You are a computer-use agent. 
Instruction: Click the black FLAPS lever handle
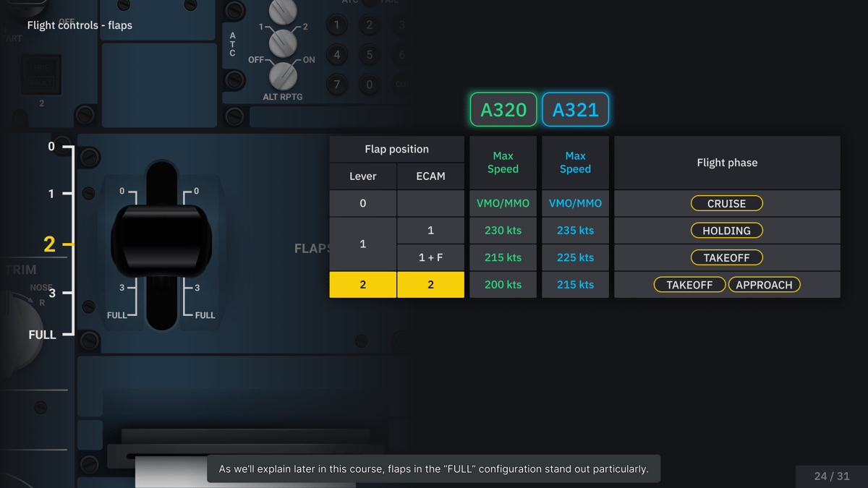[x=161, y=239]
